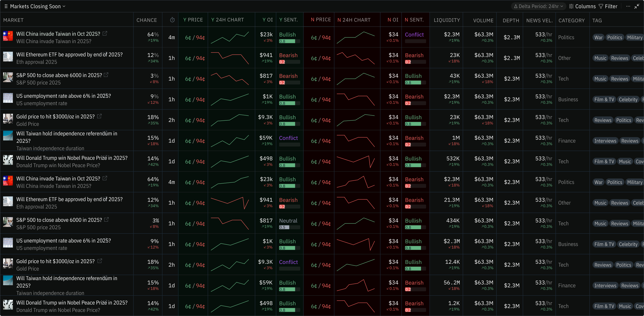Click the Neutral 0.5 sentiment bar

[x=289, y=227]
